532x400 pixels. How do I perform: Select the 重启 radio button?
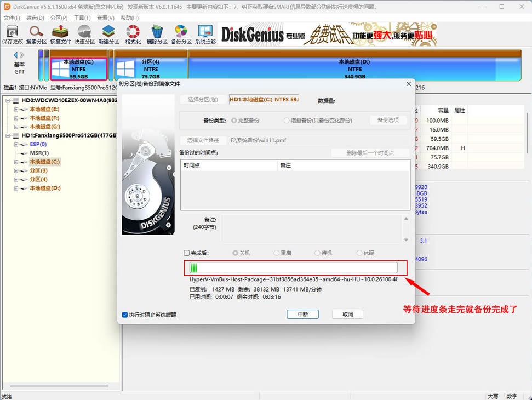[x=277, y=253]
